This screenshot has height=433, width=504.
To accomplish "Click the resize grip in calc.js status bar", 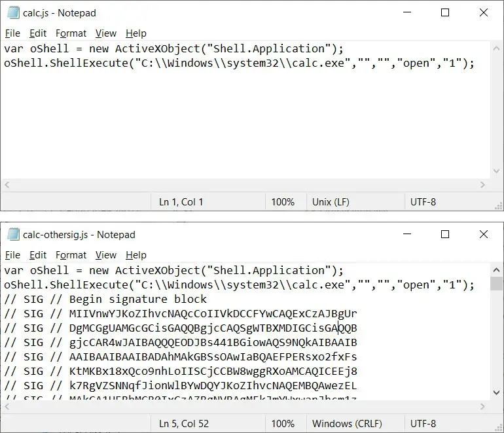I will coord(499,206).
